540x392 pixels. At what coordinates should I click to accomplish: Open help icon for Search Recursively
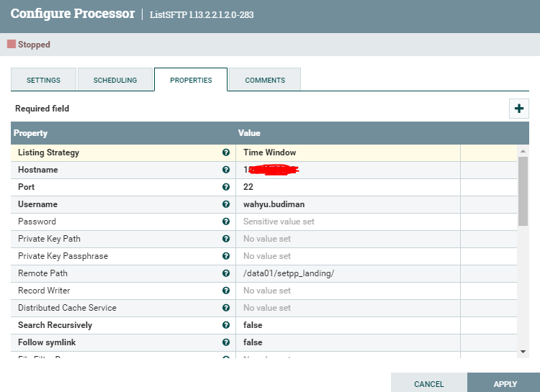tap(226, 325)
